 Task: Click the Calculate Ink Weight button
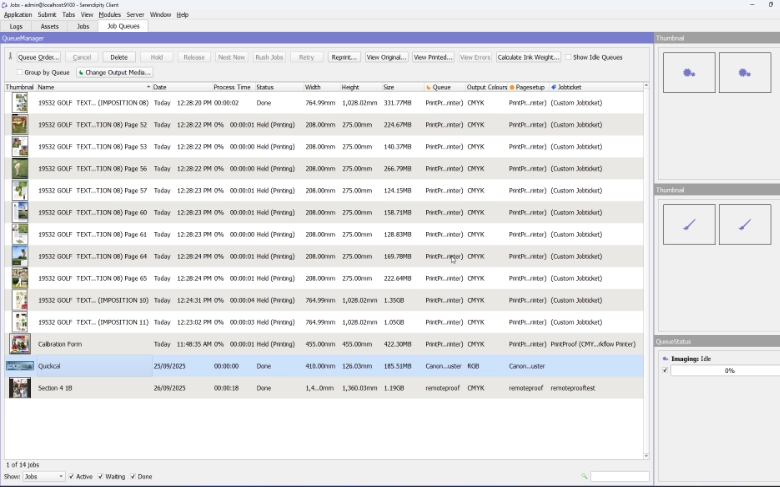click(x=528, y=58)
